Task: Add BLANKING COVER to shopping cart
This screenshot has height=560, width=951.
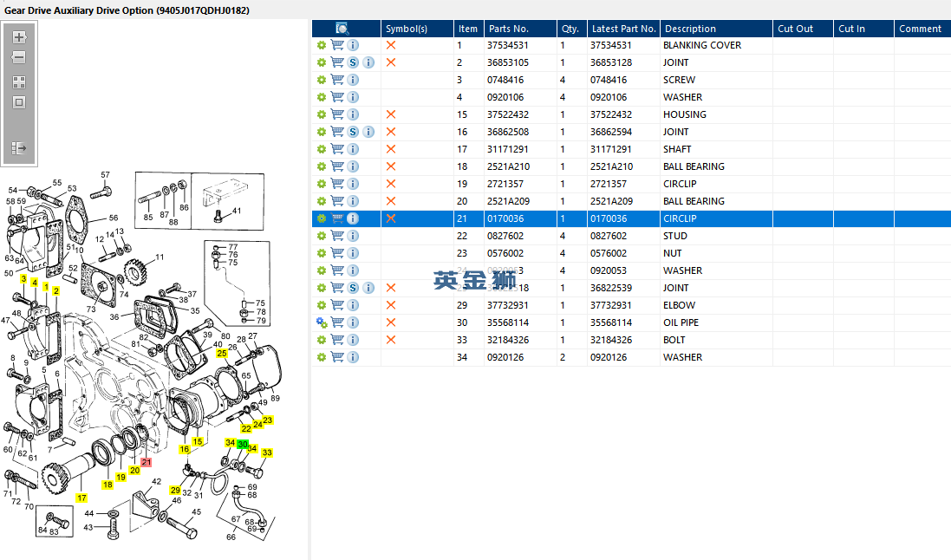Action: [337, 45]
